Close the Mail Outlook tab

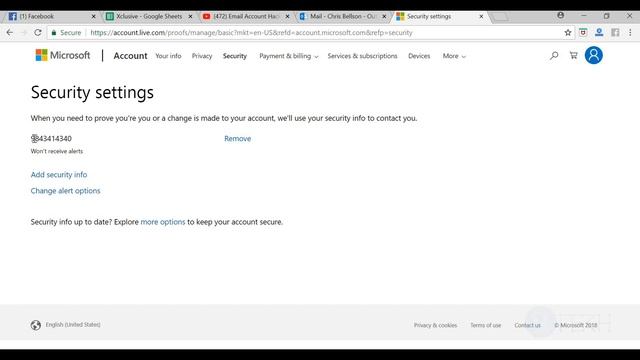tap(384, 16)
